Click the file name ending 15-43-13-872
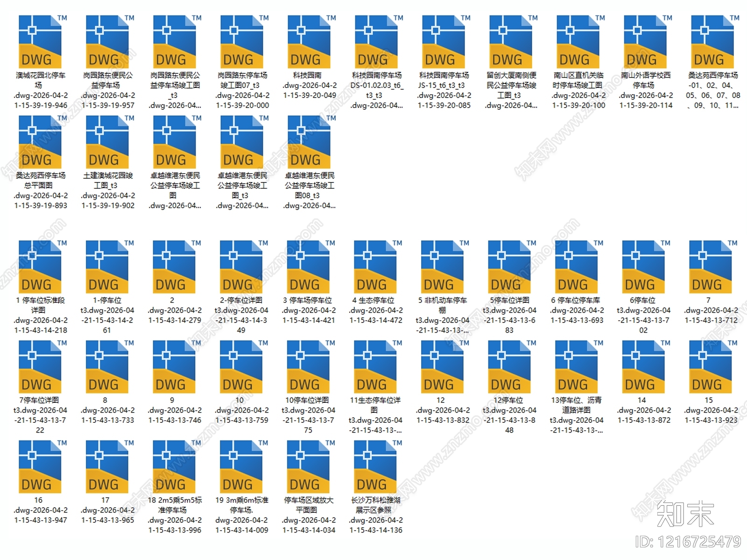747x560 pixels. coord(644,410)
